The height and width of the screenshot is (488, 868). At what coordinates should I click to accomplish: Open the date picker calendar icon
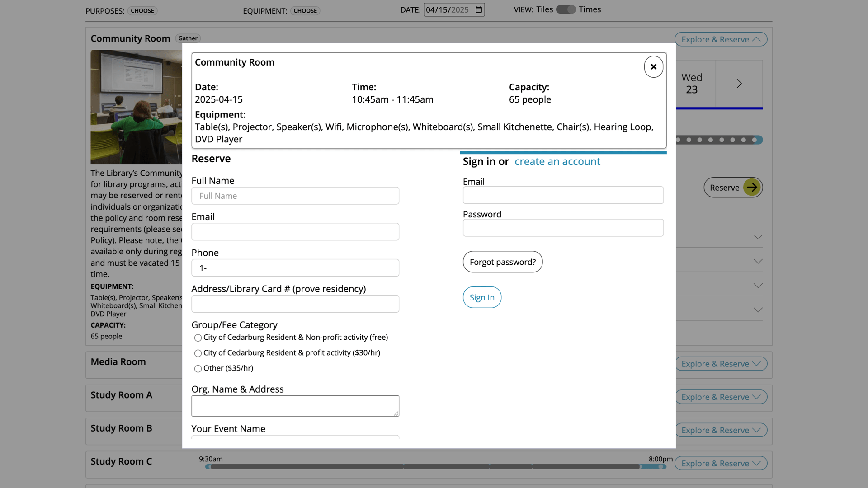[479, 9]
